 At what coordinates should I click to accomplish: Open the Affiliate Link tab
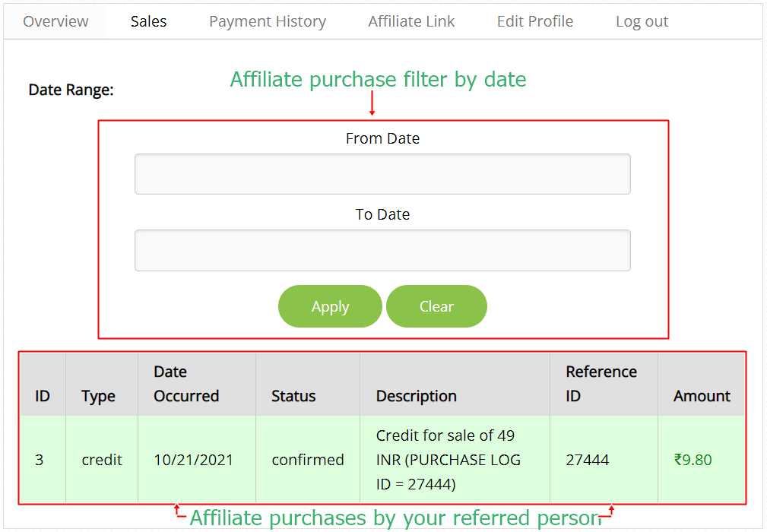(411, 21)
